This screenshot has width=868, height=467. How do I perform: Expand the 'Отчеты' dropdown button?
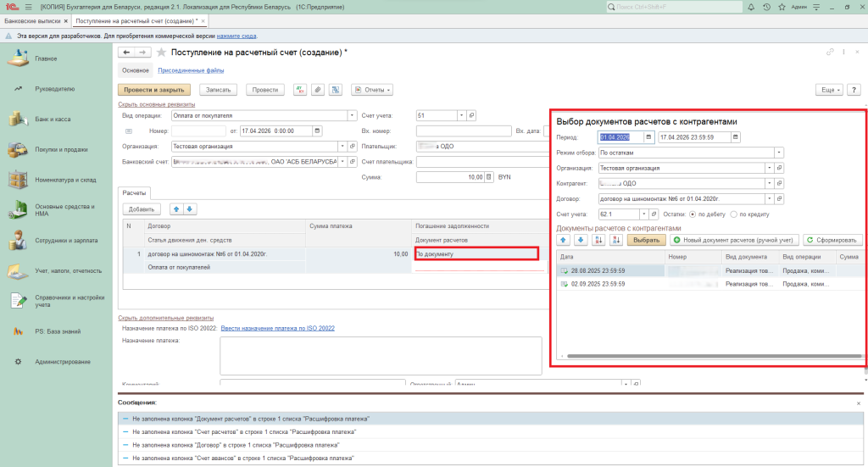[374, 90]
